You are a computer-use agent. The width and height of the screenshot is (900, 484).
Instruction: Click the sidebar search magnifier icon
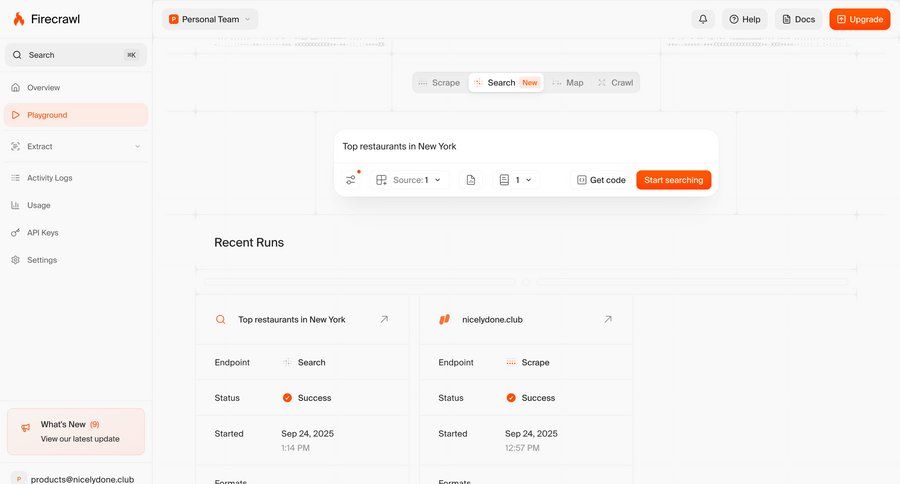(x=17, y=55)
